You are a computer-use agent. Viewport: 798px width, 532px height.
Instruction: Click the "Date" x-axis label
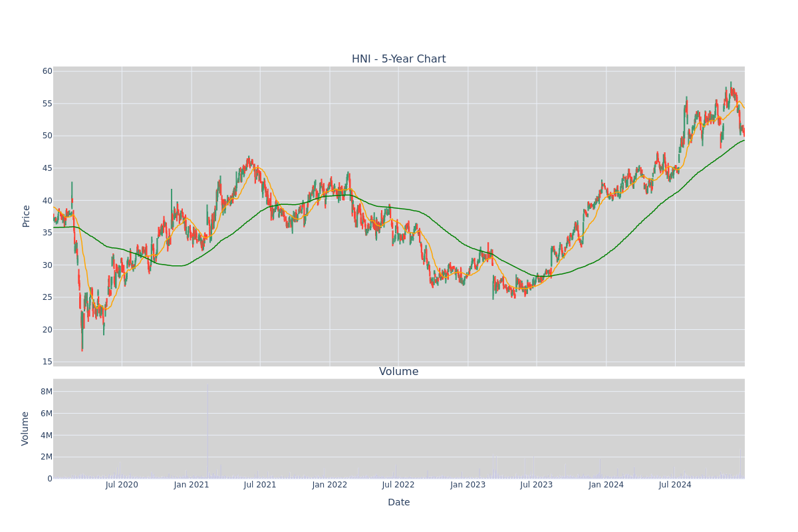tap(399, 503)
